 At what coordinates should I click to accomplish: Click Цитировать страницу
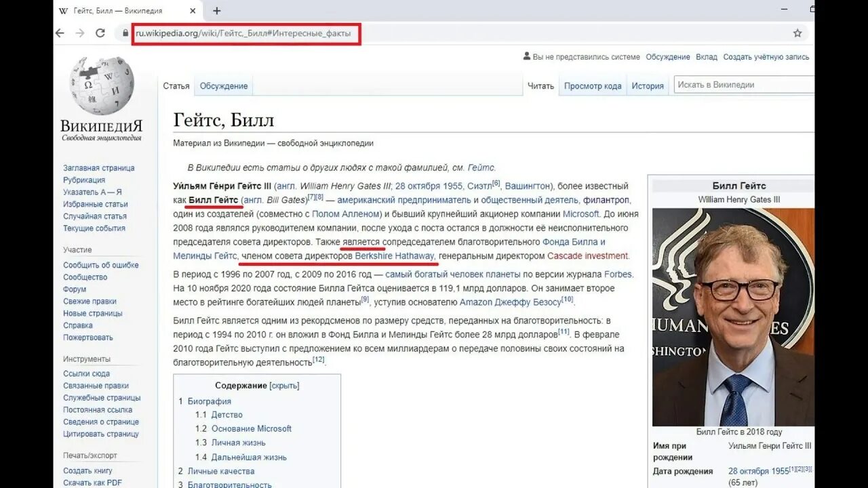[x=101, y=434]
